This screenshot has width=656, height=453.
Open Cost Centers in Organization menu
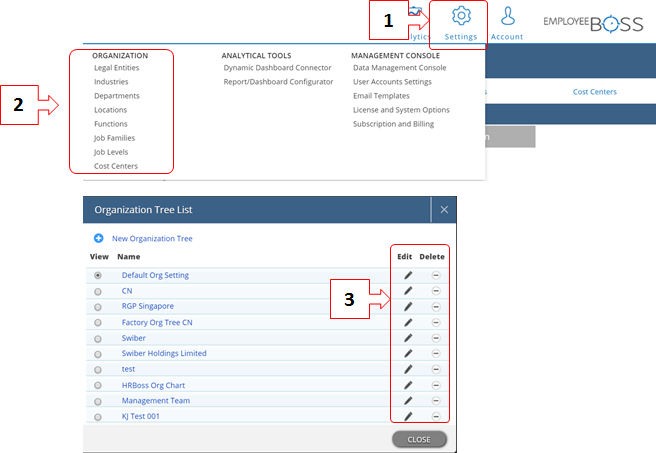[x=116, y=166]
